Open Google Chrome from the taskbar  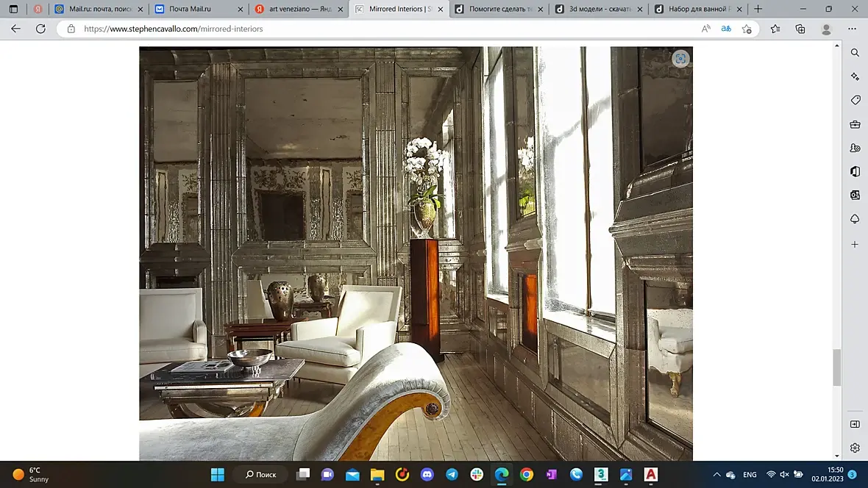(527, 474)
